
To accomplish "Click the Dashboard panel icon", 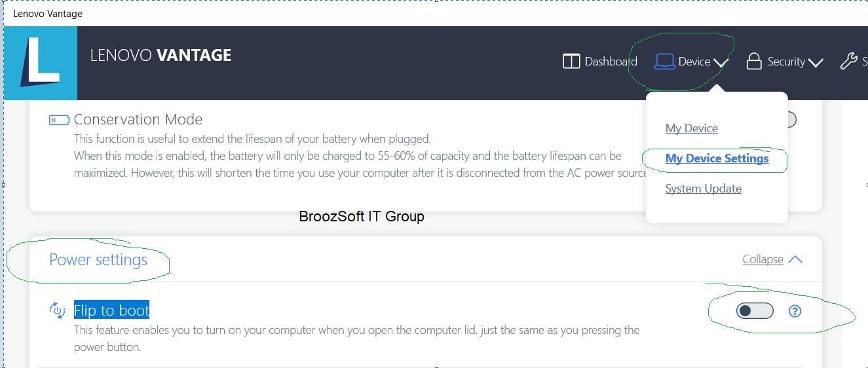I will point(571,62).
